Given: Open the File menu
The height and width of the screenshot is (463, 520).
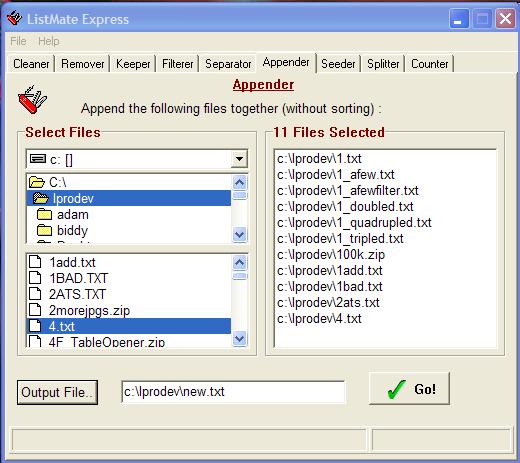Looking at the screenshot, I should [18, 41].
